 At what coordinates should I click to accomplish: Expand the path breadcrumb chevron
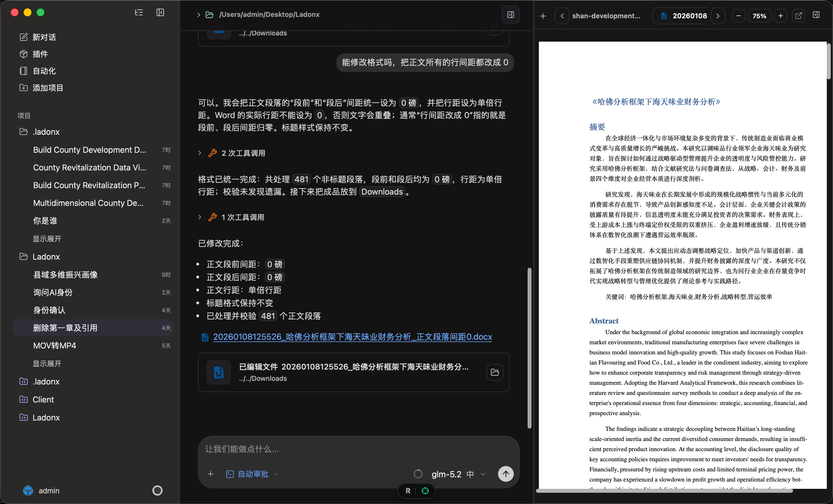(199, 15)
